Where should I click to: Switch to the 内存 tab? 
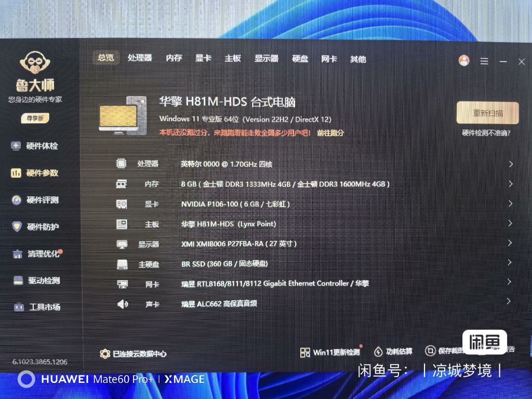(x=174, y=58)
